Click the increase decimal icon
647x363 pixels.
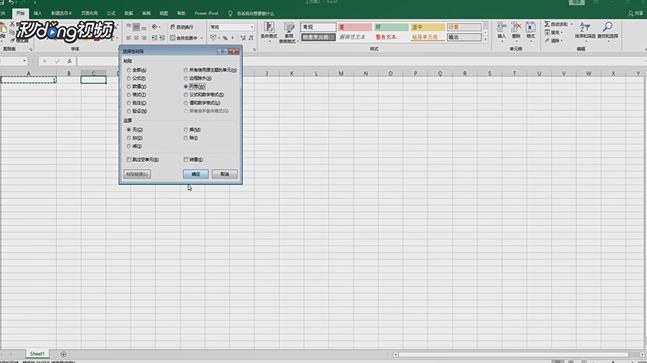tap(243, 38)
